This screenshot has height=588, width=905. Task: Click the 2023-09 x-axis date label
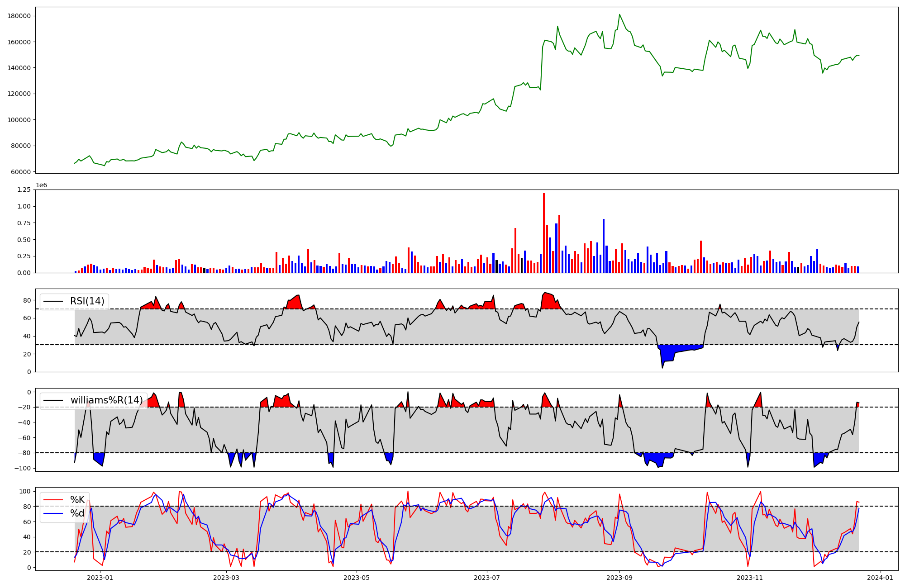point(619,578)
